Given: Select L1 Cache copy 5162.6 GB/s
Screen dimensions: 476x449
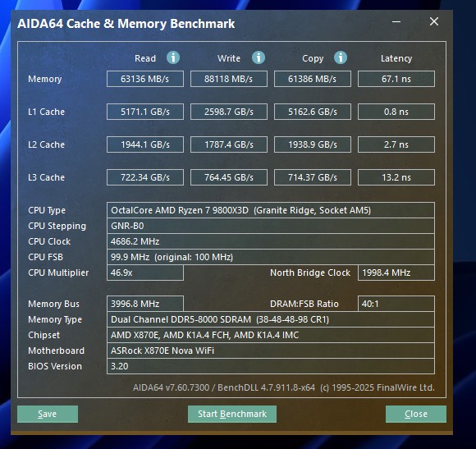Looking at the screenshot, I should coord(313,112).
